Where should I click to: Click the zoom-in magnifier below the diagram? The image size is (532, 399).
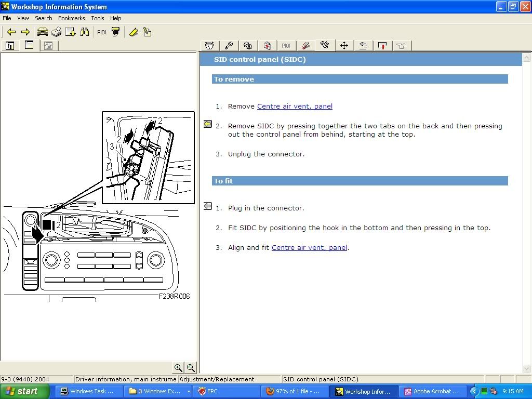[x=178, y=367]
